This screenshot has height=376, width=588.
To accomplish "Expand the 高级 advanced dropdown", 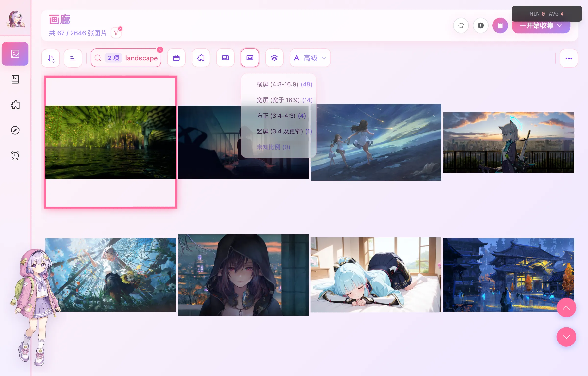I will (x=310, y=58).
